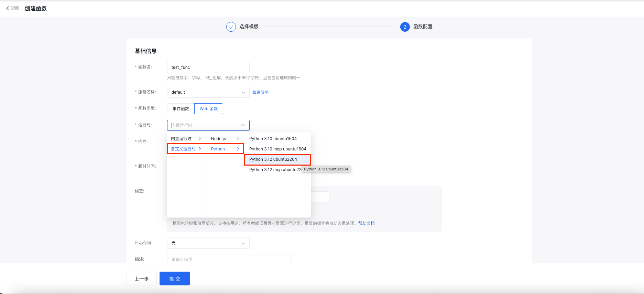Choose Python 3.10 ubuntu1604 runtime

(273, 139)
